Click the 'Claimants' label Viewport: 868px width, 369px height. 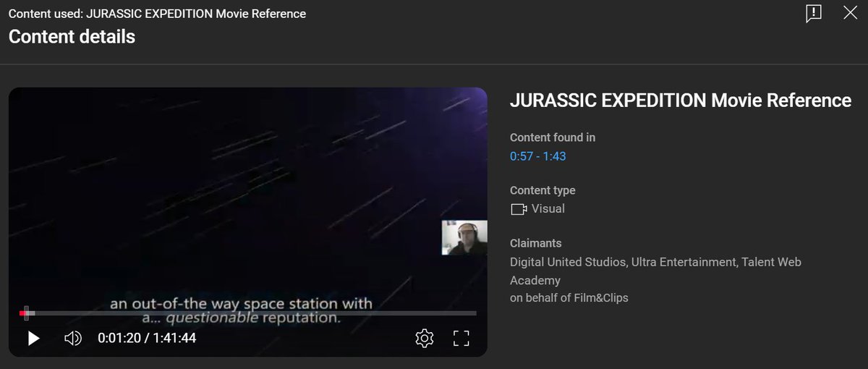[536, 243]
